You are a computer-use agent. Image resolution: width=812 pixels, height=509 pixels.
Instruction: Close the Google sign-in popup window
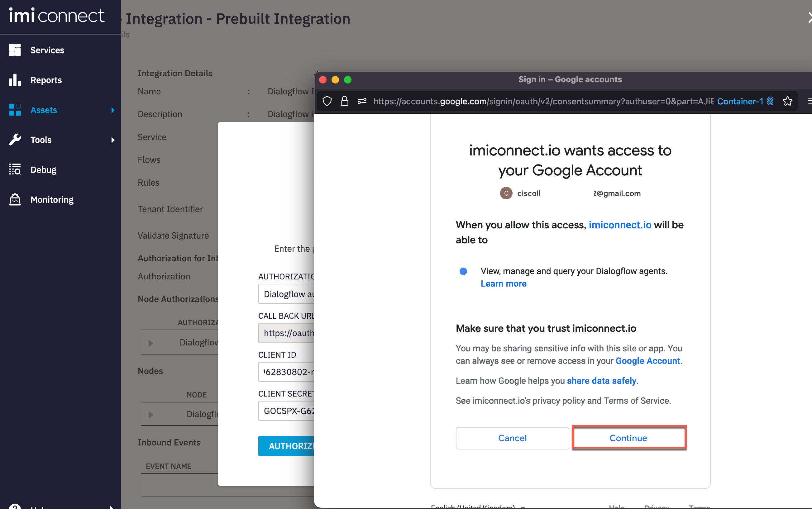click(322, 79)
